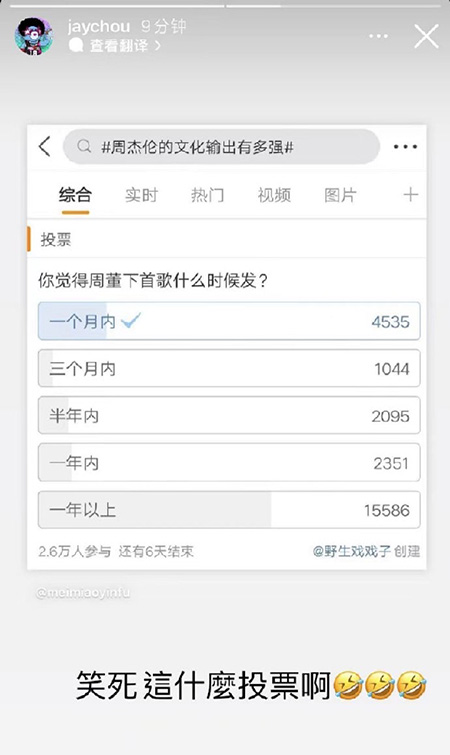The height and width of the screenshot is (755, 450).
Task: Add a tab with the plus icon
Action: 411,195
